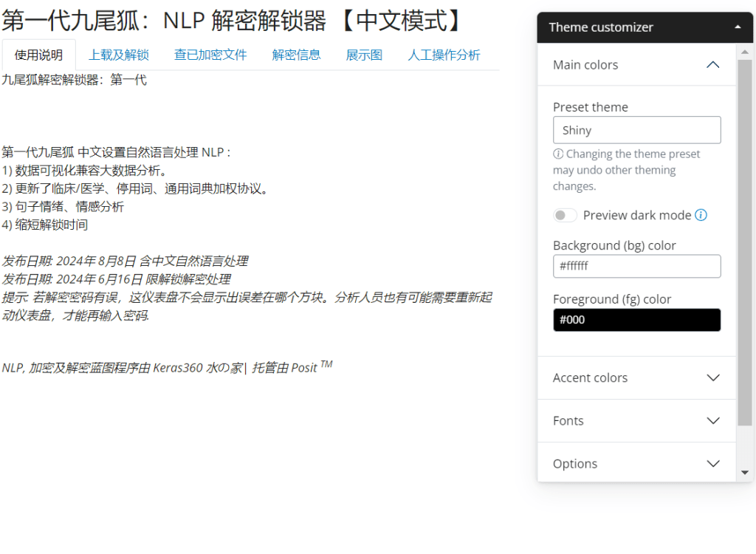Open the 查已加密文件 tab
This screenshot has height=554, width=756.
210,55
